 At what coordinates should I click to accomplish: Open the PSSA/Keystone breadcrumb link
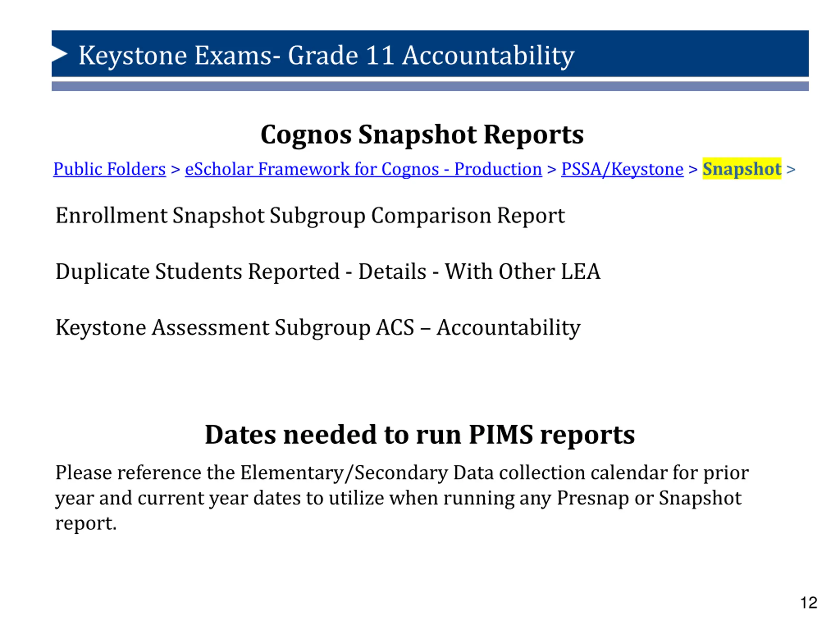622,169
